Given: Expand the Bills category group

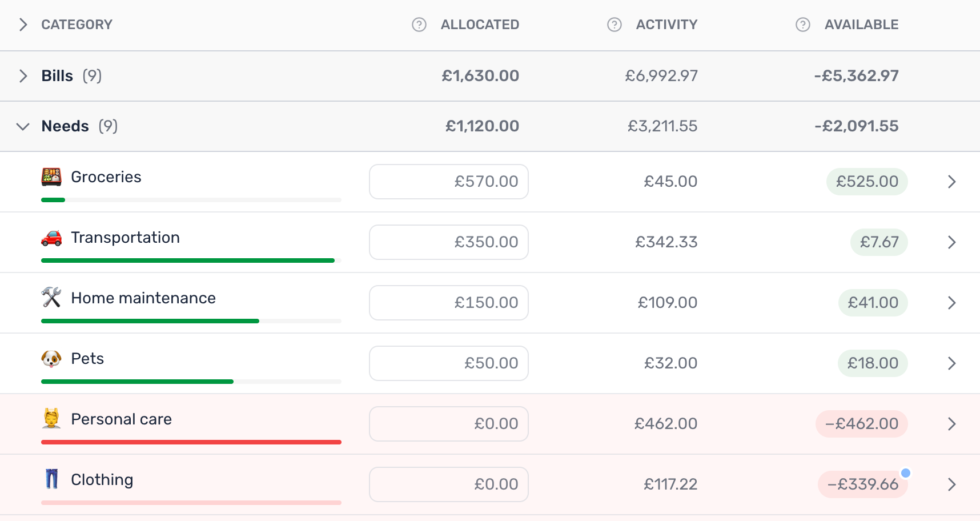Looking at the screenshot, I should (x=23, y=75).
